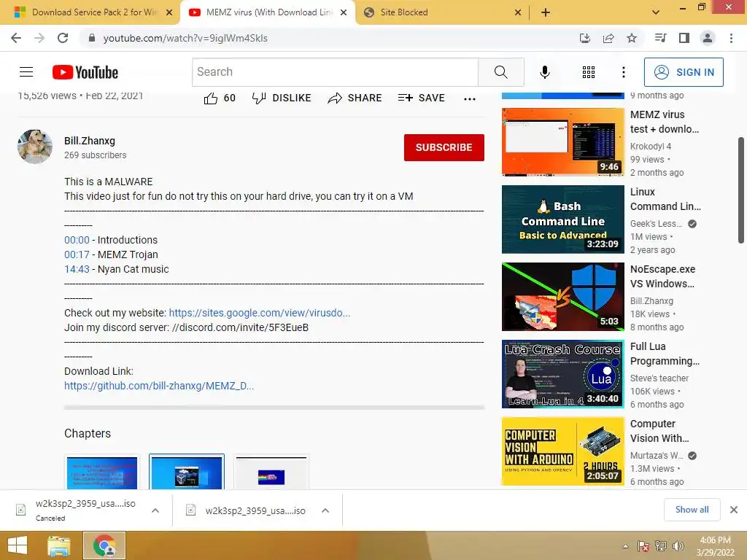Image resolution: width=747 pixels, height=560 pixels.
Task: Open Lua Crash Course video thumbnail
Action: pyautogui.click(x=562, y=374)
